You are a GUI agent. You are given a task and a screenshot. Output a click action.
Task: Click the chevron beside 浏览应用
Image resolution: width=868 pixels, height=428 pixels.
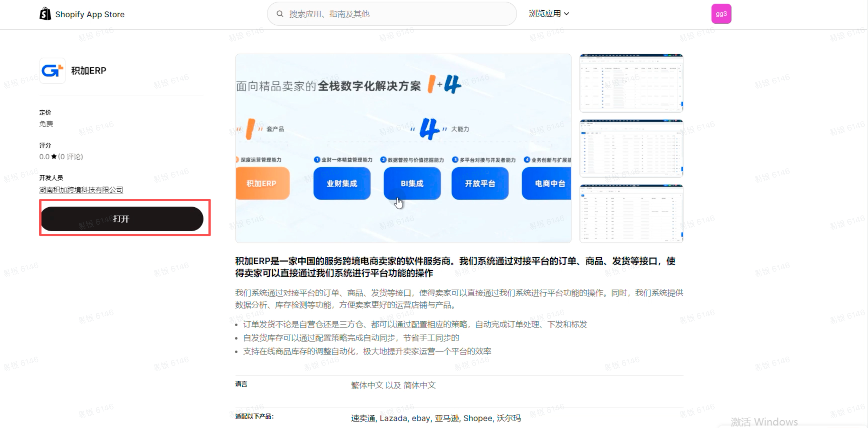click(567, 14)
